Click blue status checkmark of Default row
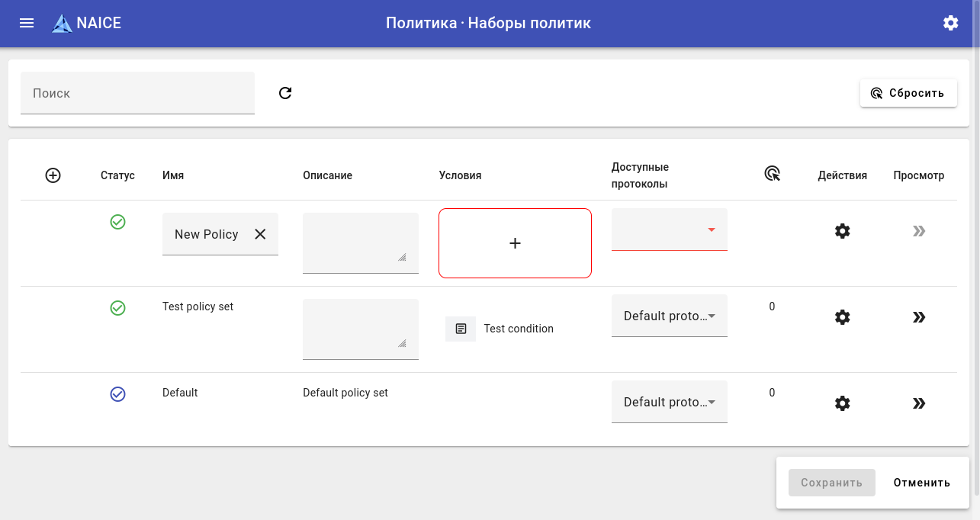This screenshot has width=980, height=520. coord(117,394)
